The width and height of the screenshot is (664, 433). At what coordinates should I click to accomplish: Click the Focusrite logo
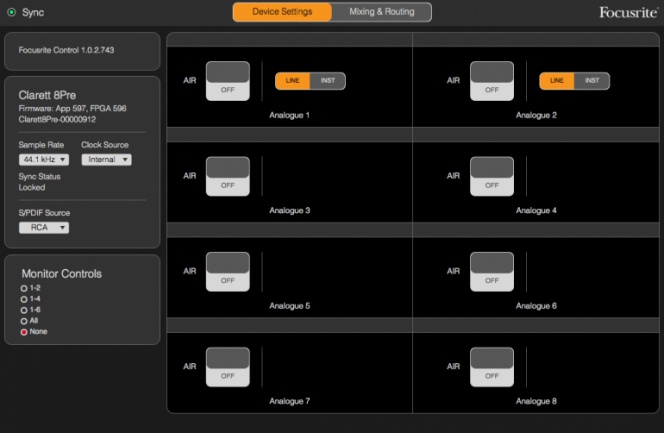point(628,12)
